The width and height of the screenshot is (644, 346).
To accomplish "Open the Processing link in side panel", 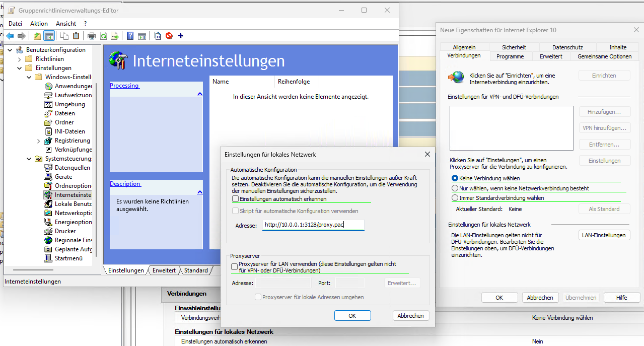I will tap(124, 86).
